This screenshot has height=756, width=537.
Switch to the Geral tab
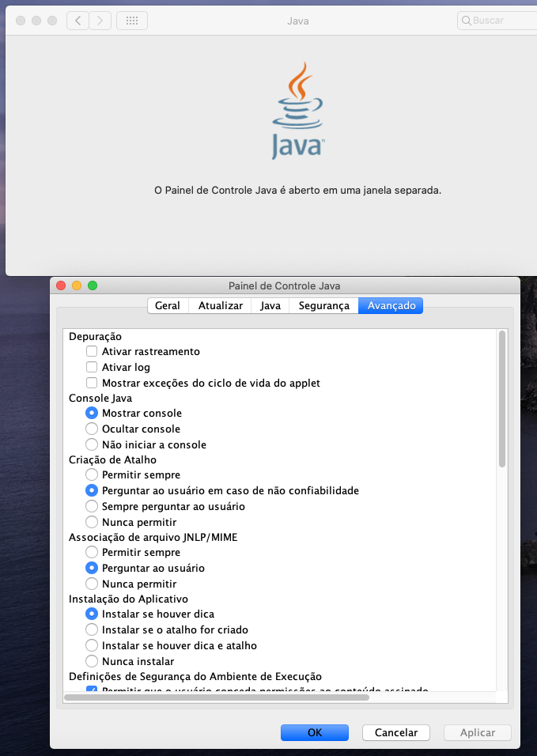[168, 306]
